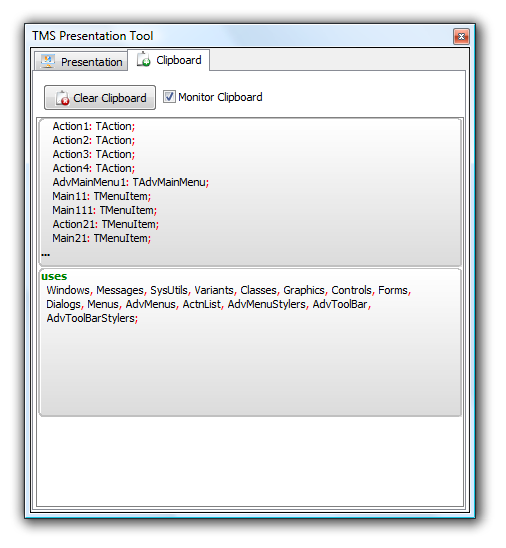
Task: Select the uses clause clipboard entry
Action: 250,342
